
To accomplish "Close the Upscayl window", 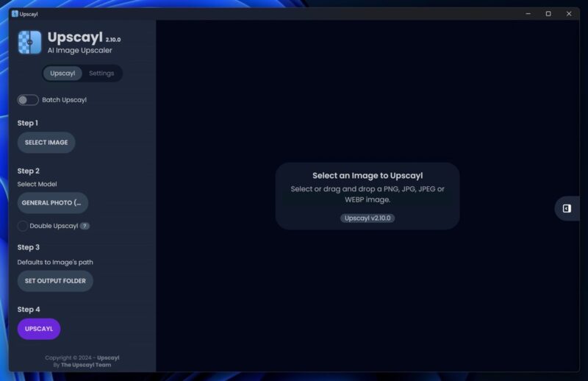I will tap(568, 14).
